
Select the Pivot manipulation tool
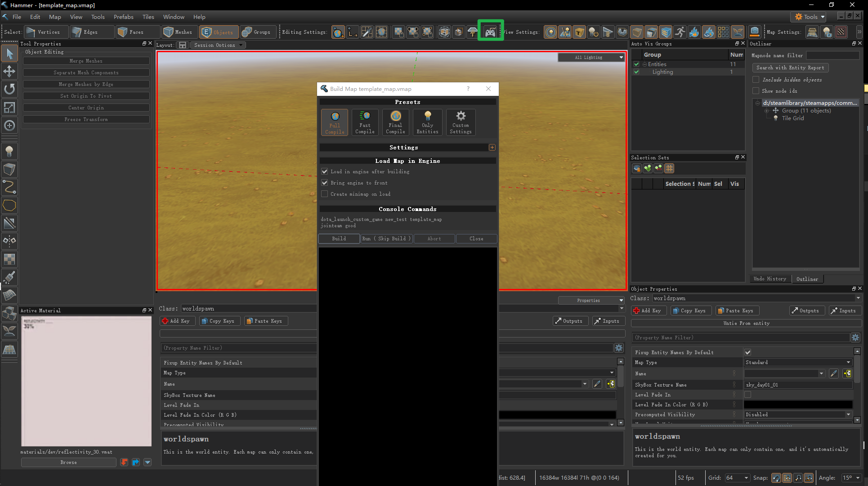(9, 125)
